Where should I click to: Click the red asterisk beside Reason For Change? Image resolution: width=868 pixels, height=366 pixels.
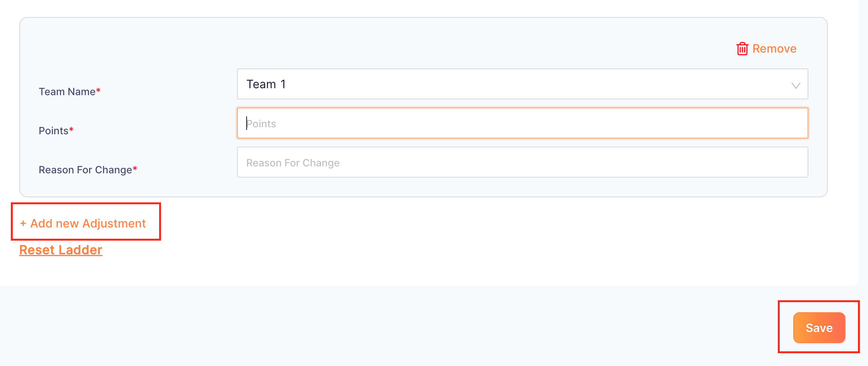tap(135, 169)
